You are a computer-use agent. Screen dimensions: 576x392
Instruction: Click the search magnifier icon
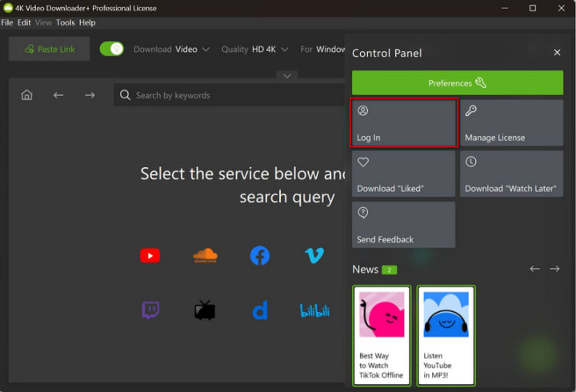pyautogui.click(x=125, y=95)
